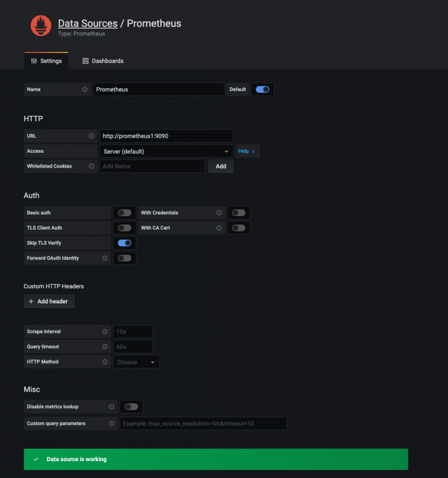
Task: Click the URL input field
Action: coord(167,136)
